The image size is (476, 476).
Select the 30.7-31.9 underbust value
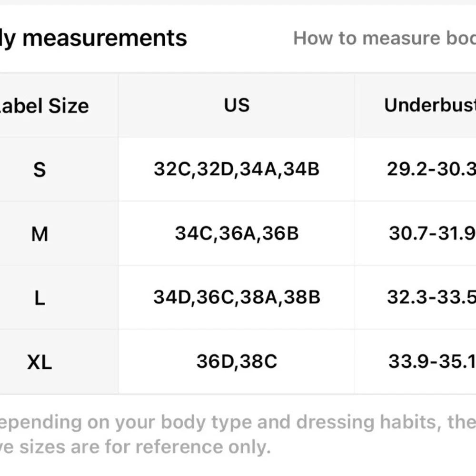[x=432, y=233]
